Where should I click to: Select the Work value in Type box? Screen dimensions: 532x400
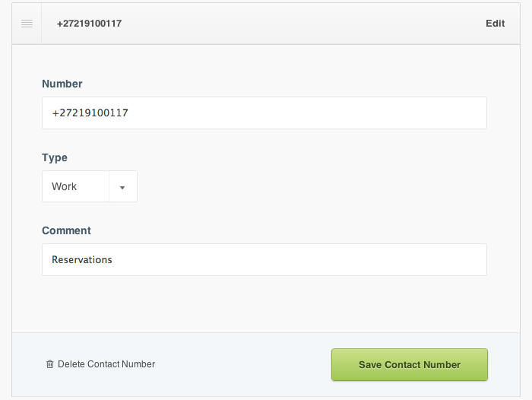65,186
